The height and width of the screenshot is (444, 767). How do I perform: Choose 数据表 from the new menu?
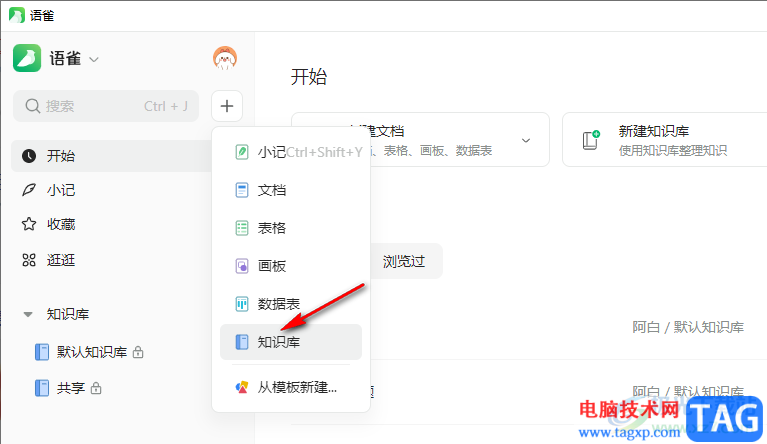291,304
